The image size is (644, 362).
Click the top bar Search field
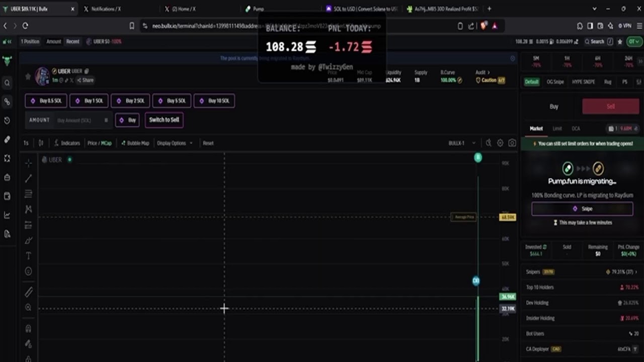tap(597, 42)
